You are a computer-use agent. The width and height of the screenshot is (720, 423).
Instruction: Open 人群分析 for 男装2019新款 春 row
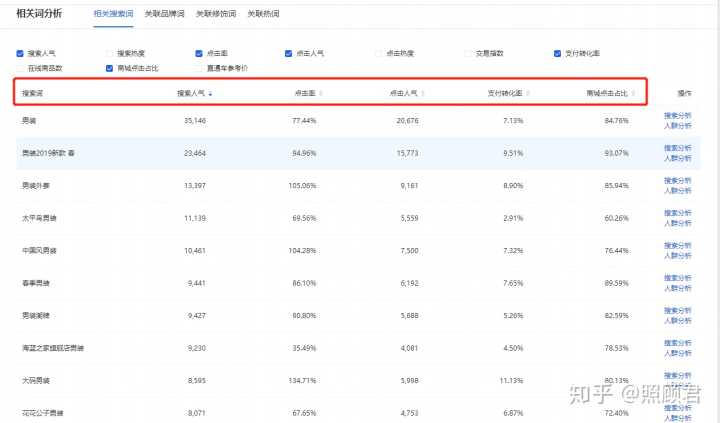coord(677,158)
